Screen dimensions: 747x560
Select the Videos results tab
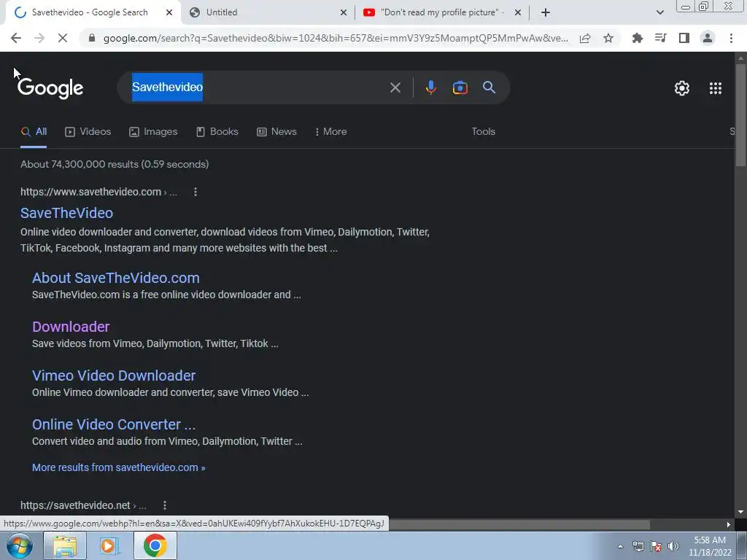tap(88, 131)
